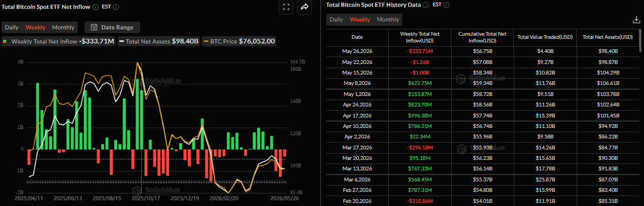Click the $622.75M weekly inflow cell
The image size is (644, 206).
tap(420, 83)
